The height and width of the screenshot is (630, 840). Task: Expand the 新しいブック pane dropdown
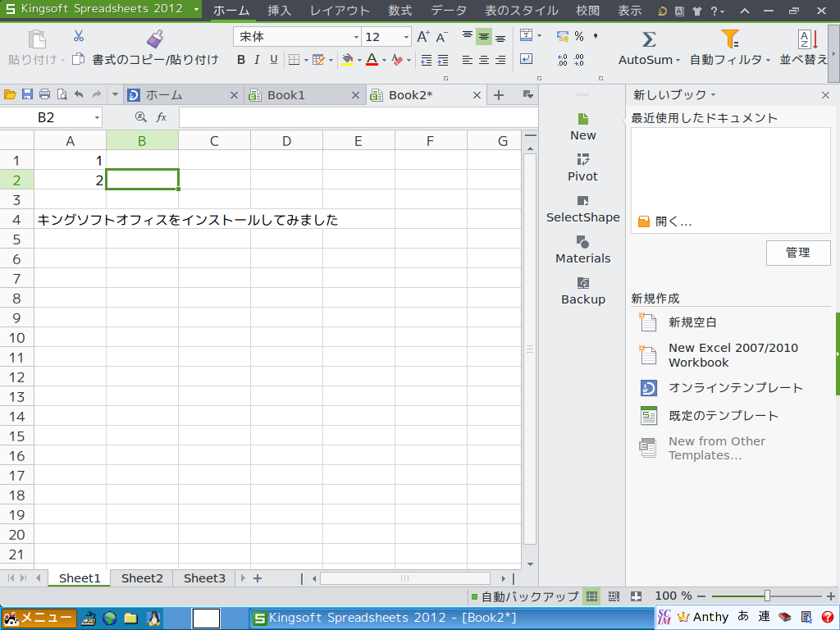point(713,95)
